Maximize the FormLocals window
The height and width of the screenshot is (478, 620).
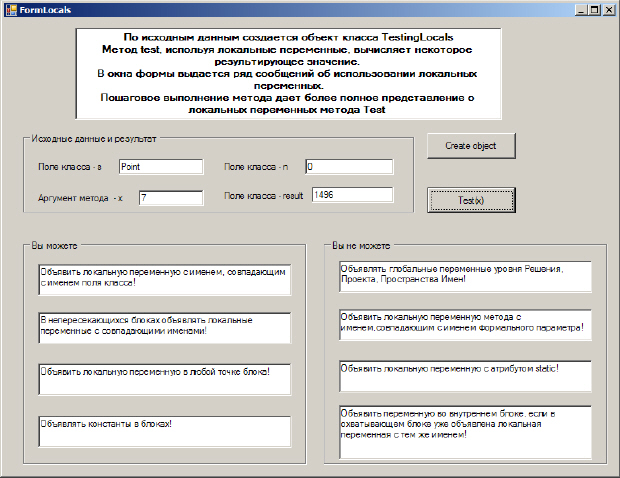594,10
